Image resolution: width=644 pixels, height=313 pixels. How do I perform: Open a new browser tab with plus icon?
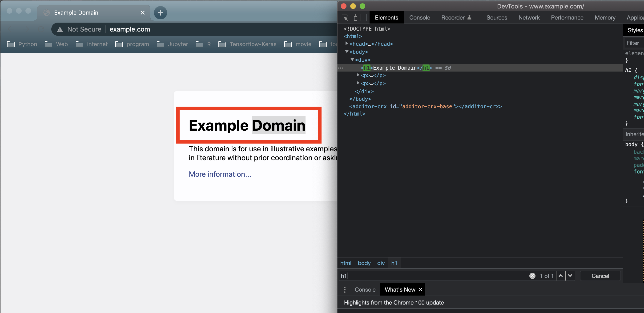(x=160, y=12)
